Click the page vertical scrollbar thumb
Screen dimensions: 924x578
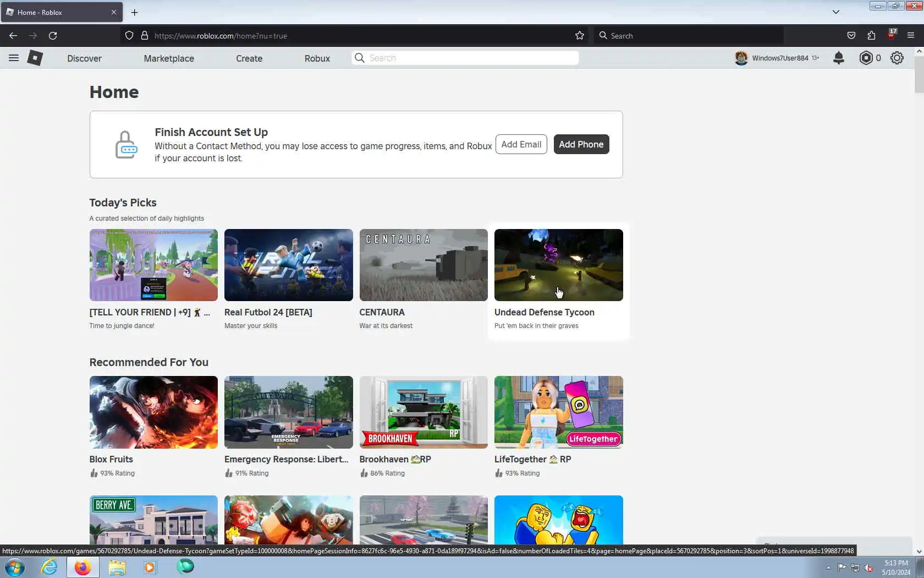919,74
